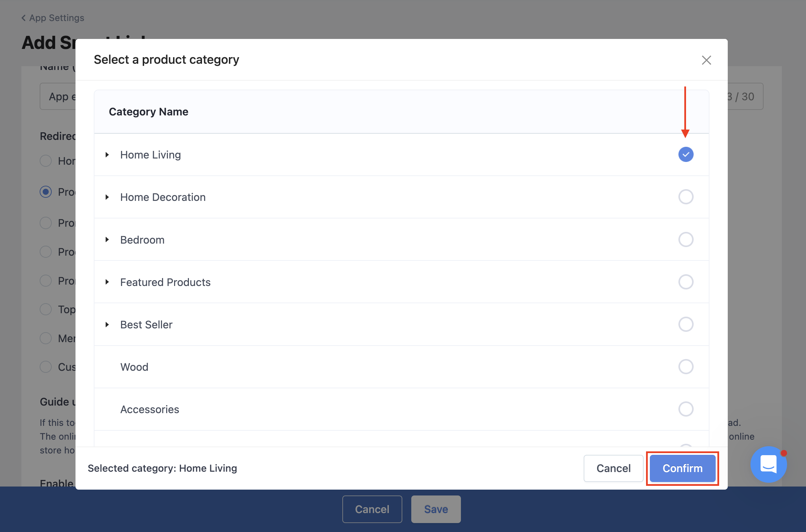The width and height of the screenshot is (806, 532).
Task: Select the background 'Top' radio option
Action: coord(46,309)
